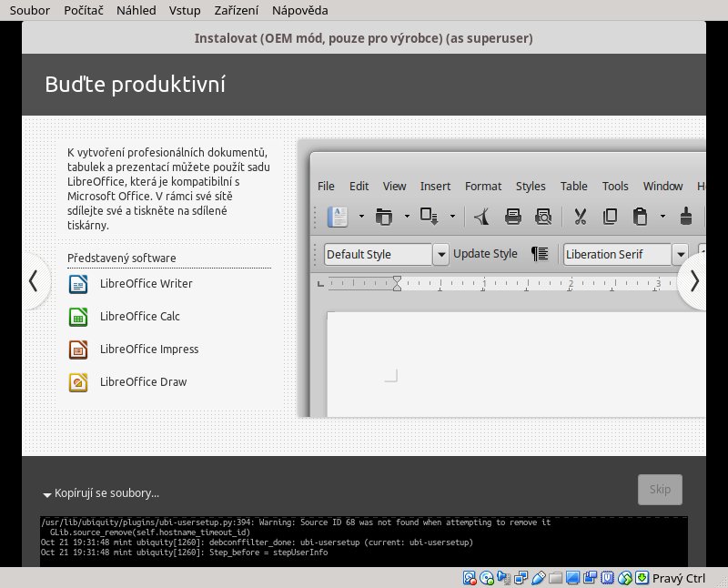Open the Zařízení menu

point(237,10)
